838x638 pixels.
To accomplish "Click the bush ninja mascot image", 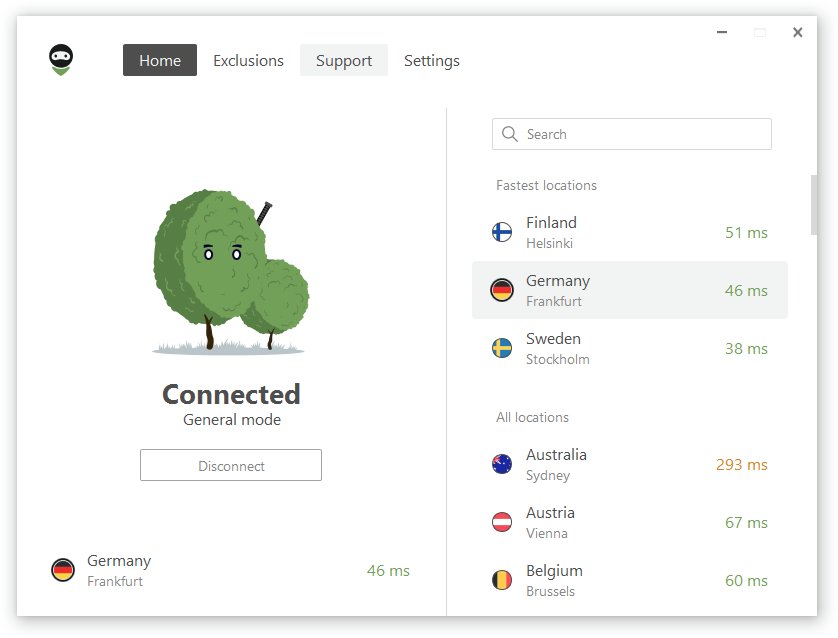I will pos(231,271).
